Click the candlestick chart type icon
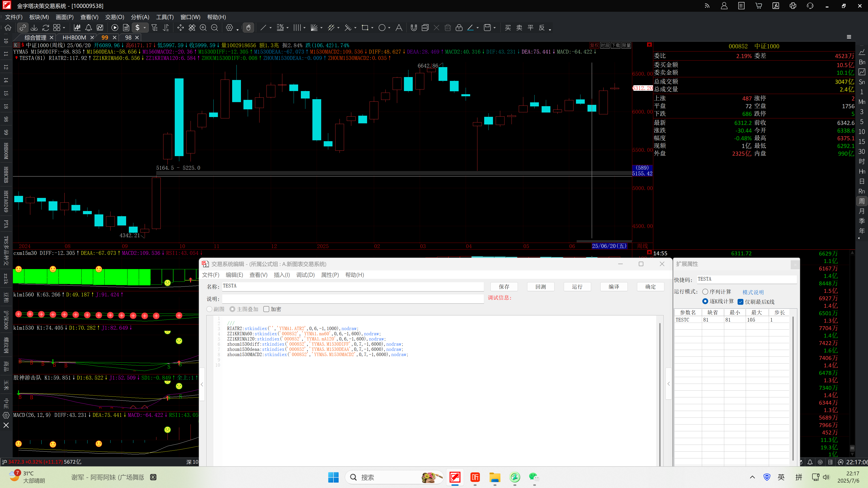868x488 pixels. point(77,28)
